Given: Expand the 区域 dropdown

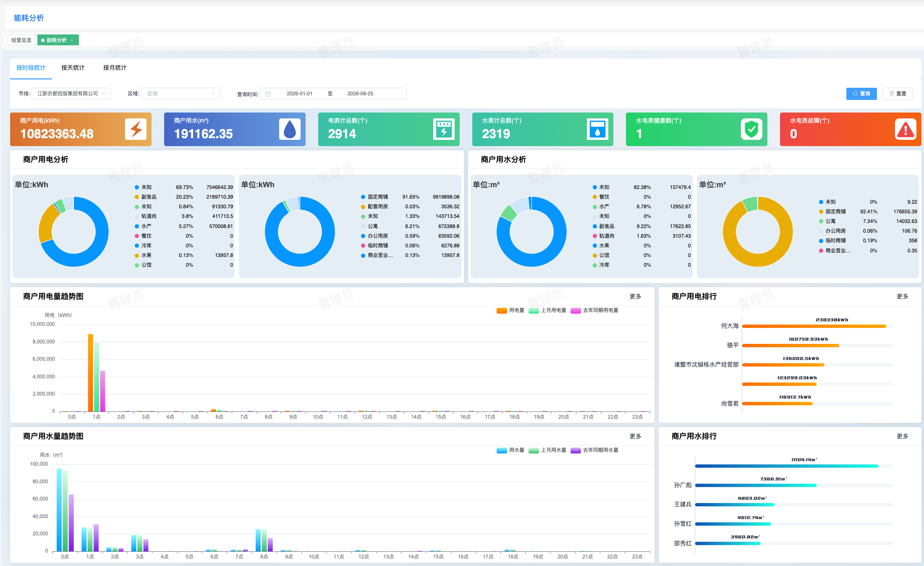Looking at the screenshot, I should click(x=181, y=94).
